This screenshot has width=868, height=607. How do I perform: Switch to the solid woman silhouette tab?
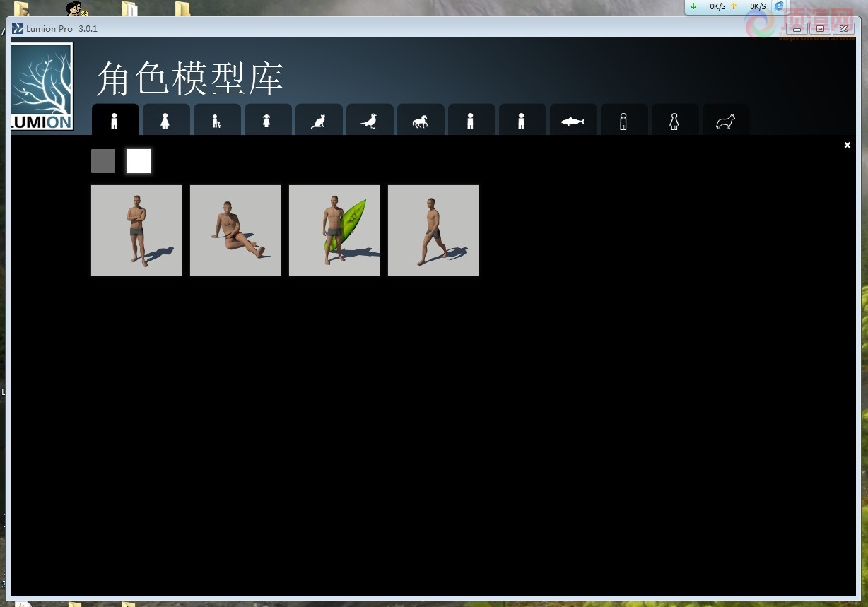[x=165, y=120]
